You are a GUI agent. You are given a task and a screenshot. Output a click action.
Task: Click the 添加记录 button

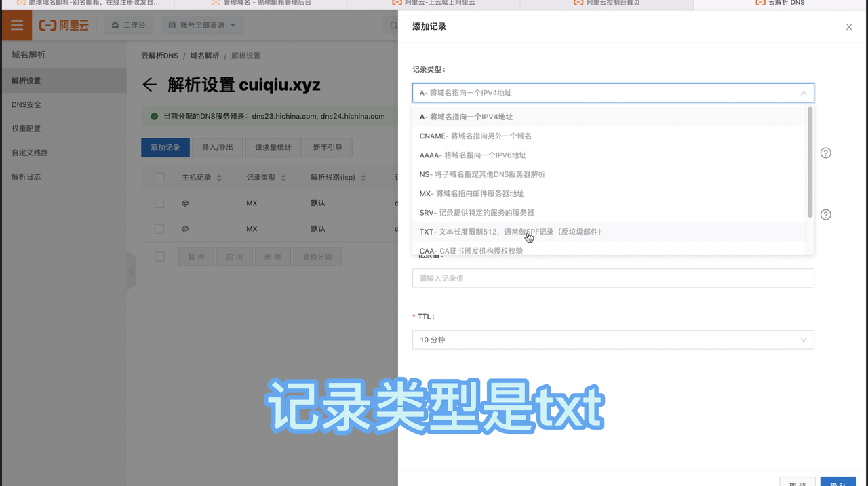pyautogui.click(x=165, y=147)
